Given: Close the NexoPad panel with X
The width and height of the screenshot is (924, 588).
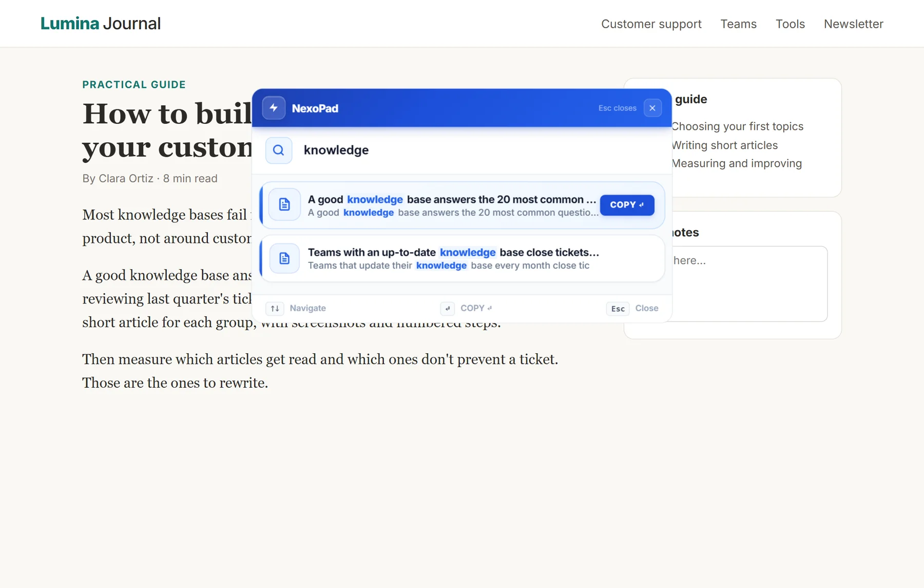Looking at the screenshot, I should pyautogui.click(x=652, y=108).
